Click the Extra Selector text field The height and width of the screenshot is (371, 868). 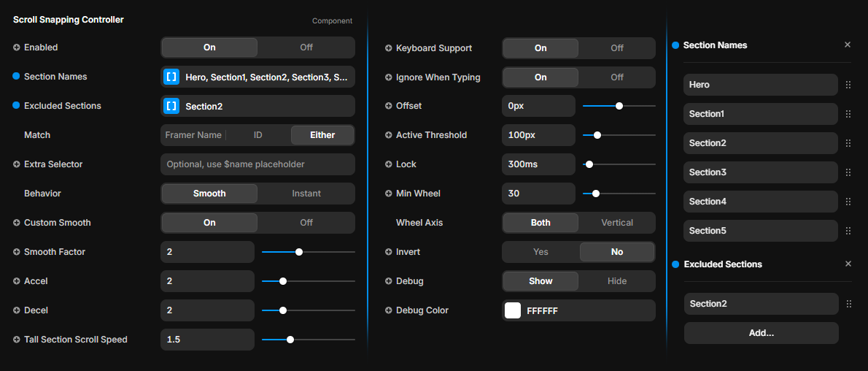(x=257, y=164)
